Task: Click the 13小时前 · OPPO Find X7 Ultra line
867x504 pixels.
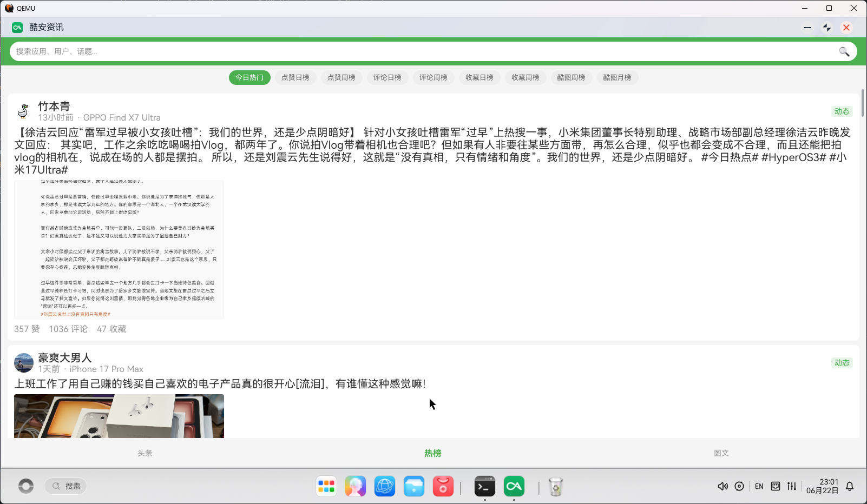Action: click(x=99, y=117)
